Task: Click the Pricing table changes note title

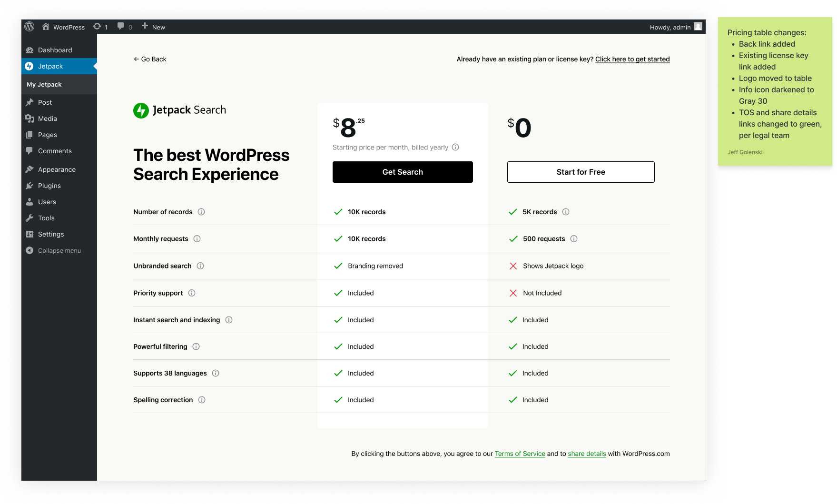Action: [x=767, y=32]
